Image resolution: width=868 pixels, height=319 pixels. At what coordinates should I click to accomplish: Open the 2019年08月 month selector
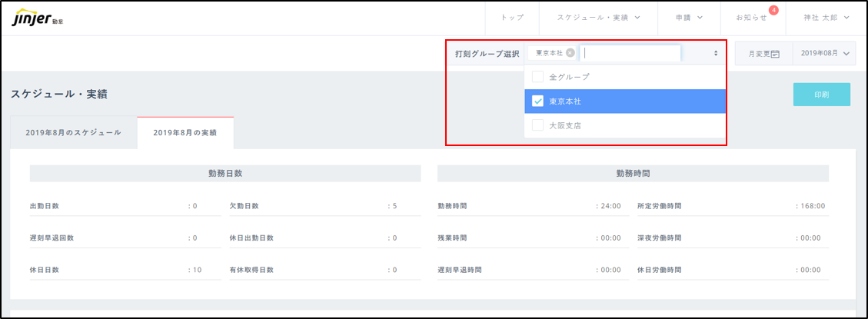coord(823,53)
